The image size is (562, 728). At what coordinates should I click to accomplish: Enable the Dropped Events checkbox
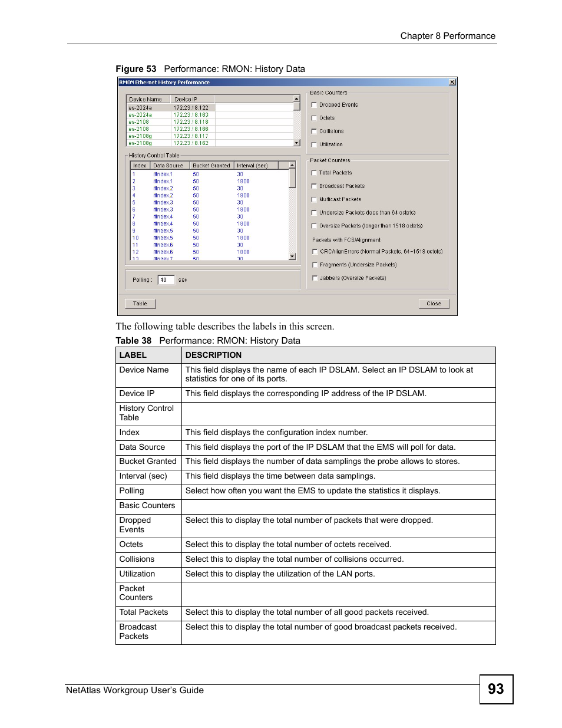pos(314,105)
